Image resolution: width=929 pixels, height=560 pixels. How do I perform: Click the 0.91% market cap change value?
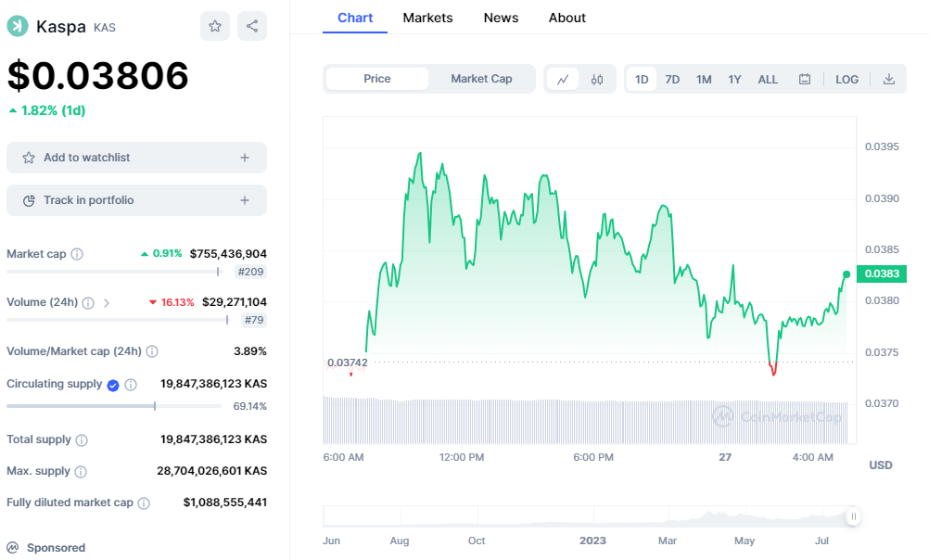[x=161, y=254]
